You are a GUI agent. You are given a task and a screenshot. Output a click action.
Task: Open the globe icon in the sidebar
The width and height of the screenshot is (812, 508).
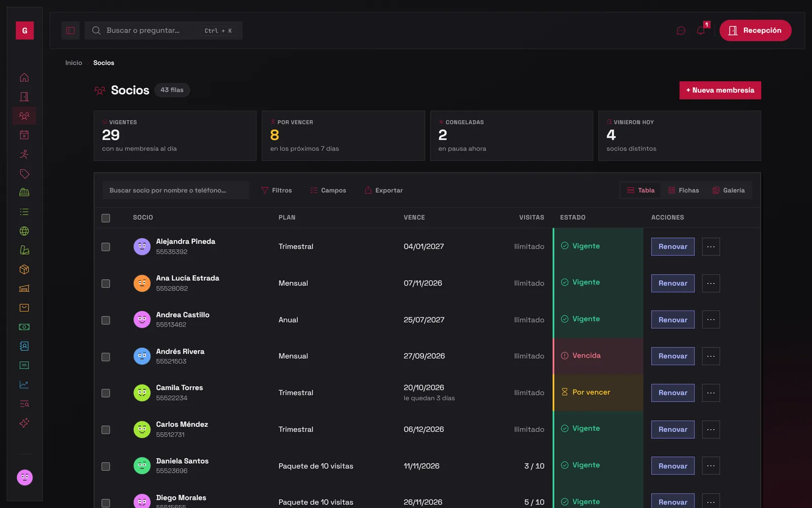[24, 231]
